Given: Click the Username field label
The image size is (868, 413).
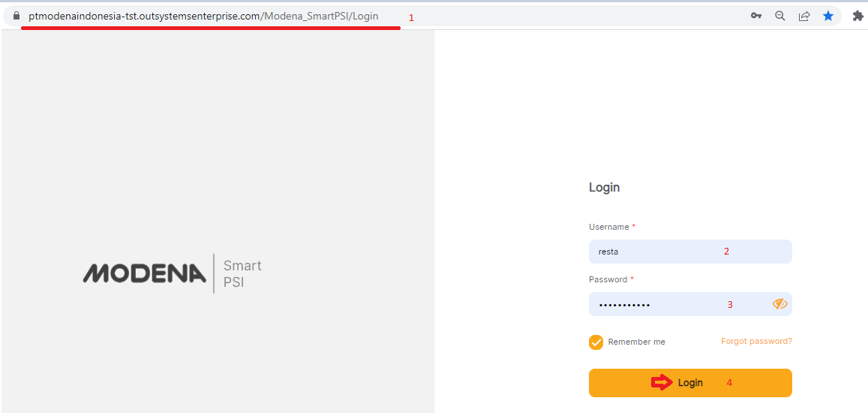Looking at the screenshot, I should tap(608, 227).
